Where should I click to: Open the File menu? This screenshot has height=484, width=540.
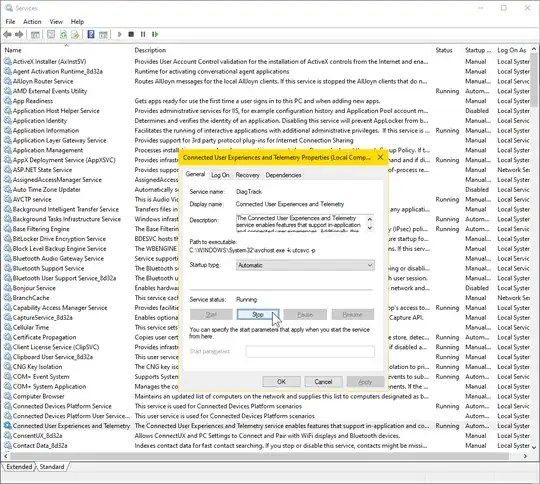tap(10, 22)
